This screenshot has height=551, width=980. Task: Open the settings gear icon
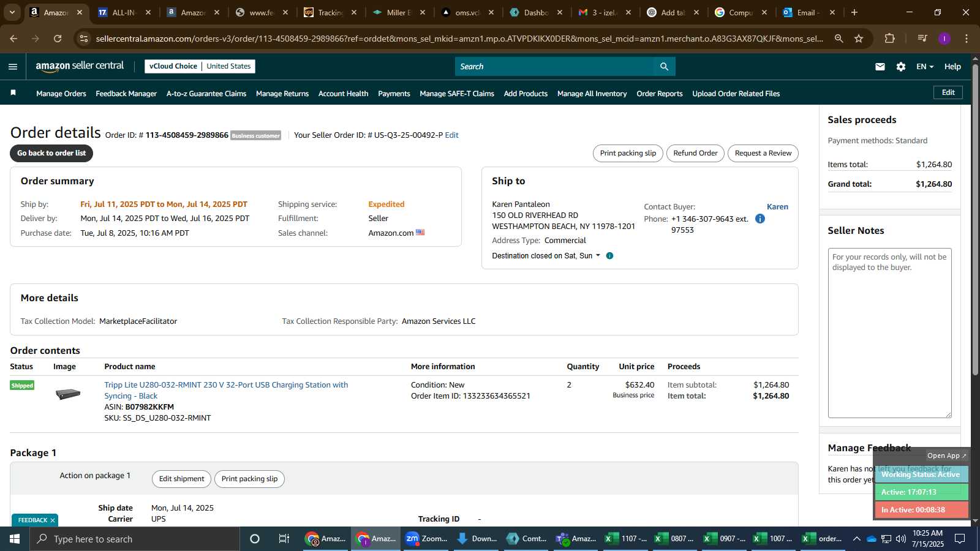click(901, 67)
